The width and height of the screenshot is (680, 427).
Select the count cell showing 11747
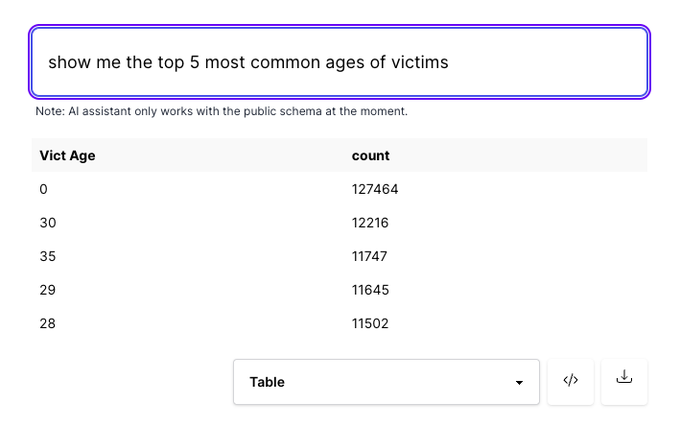370,256
